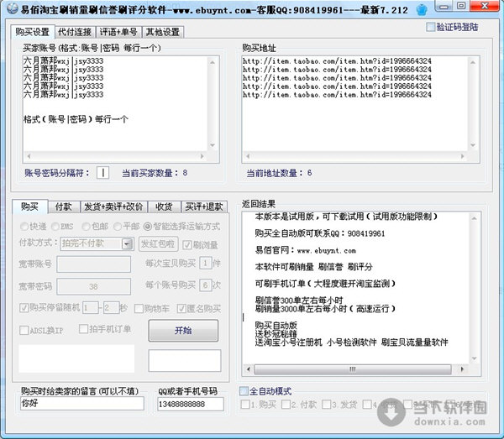Viewport: 504px width, 439px height.
Task: Minimize the window from title bar
Action: coord(444,6)
